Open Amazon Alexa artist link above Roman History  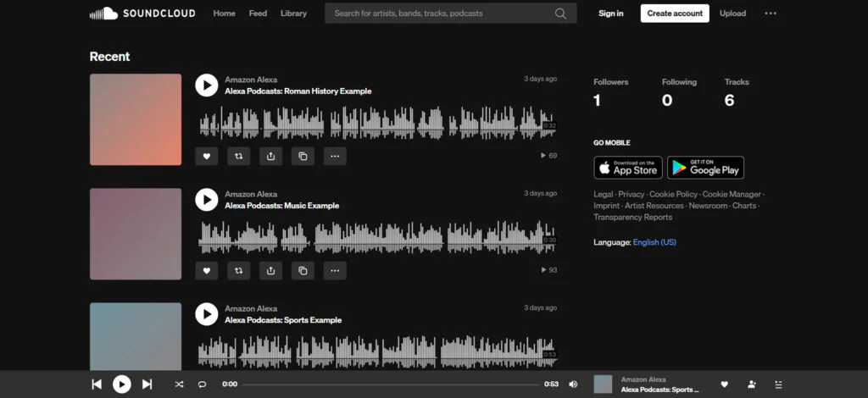point(251,80)
